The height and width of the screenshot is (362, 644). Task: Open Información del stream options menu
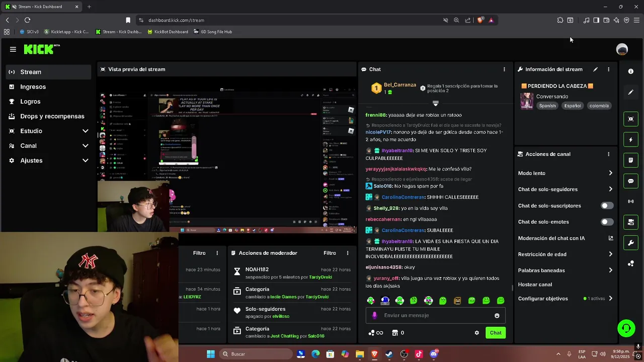(x=608, y=69)
